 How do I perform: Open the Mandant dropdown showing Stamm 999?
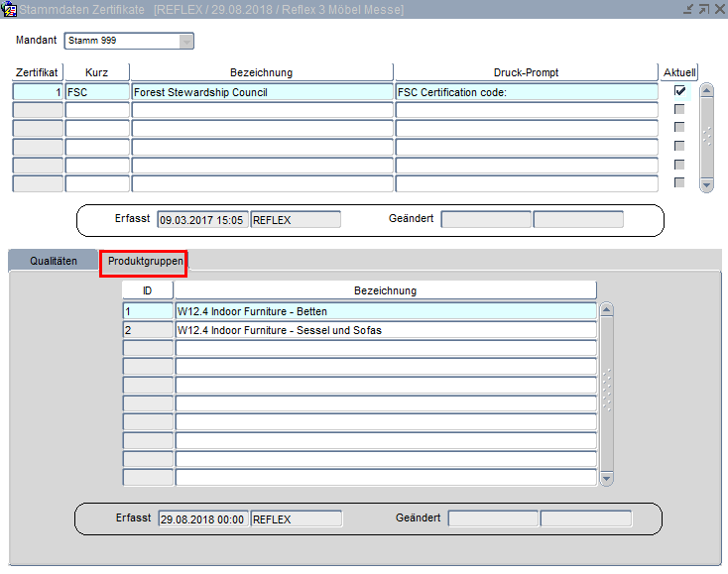point(186,42)
